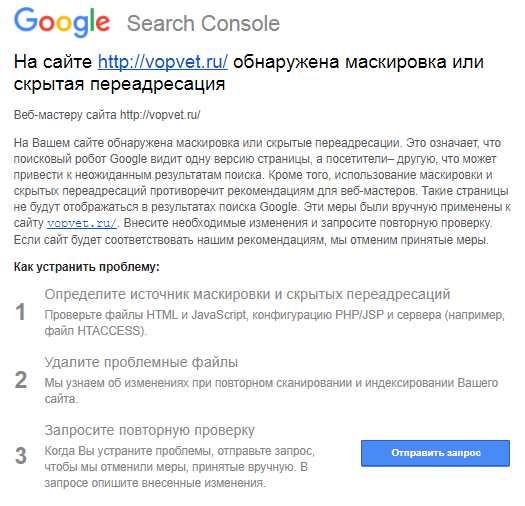Click the Веб-мастеру сайта greeting line
Viewport: 525px width, 506px height.
[x=107, y=115]
